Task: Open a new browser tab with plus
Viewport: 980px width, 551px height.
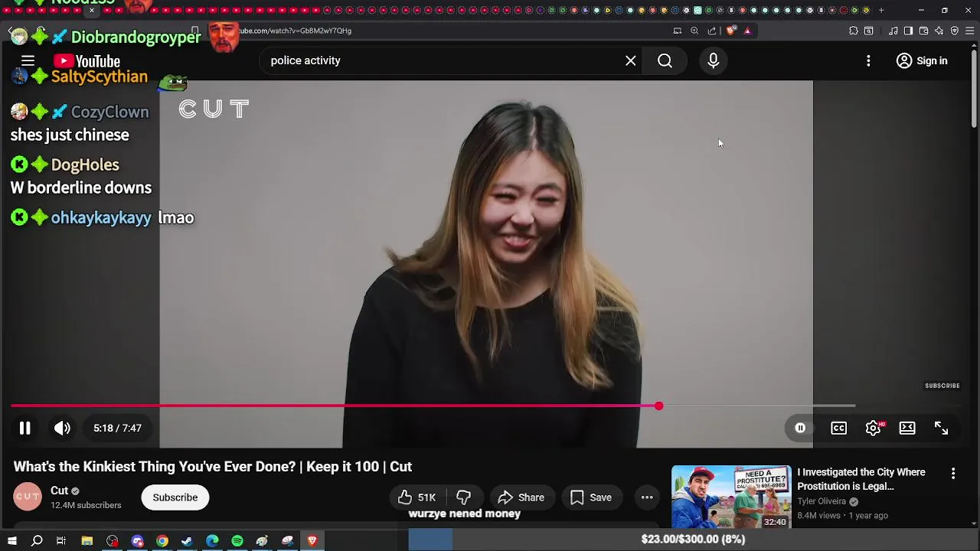Action: pyautogui.click(x=881, y=10)
